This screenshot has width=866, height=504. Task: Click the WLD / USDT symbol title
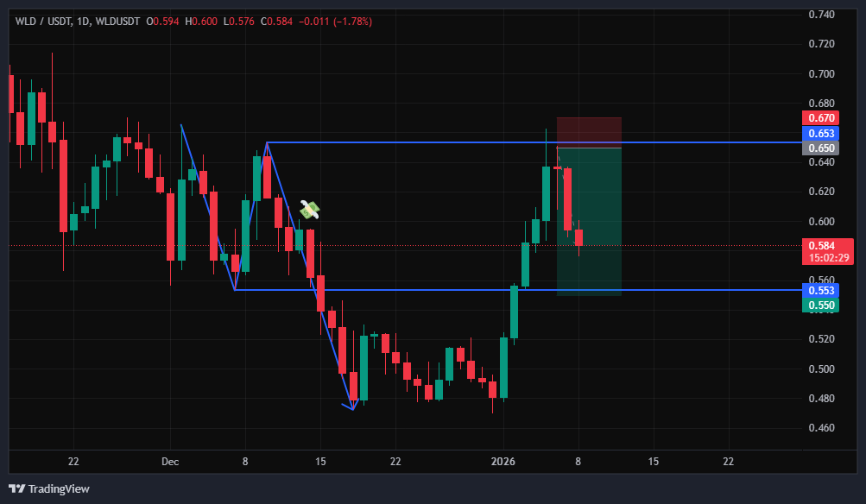(x=44, y=21)
